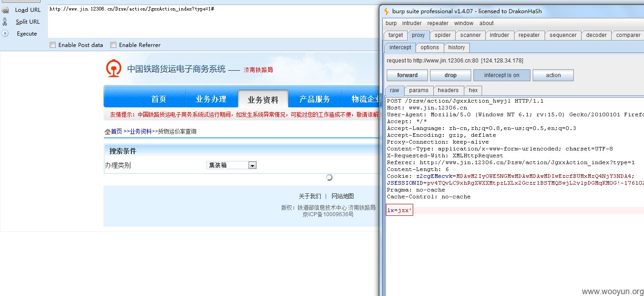
Task: Switch to the comparer tab
Action: pyautogui.click(x=628, y=35)
